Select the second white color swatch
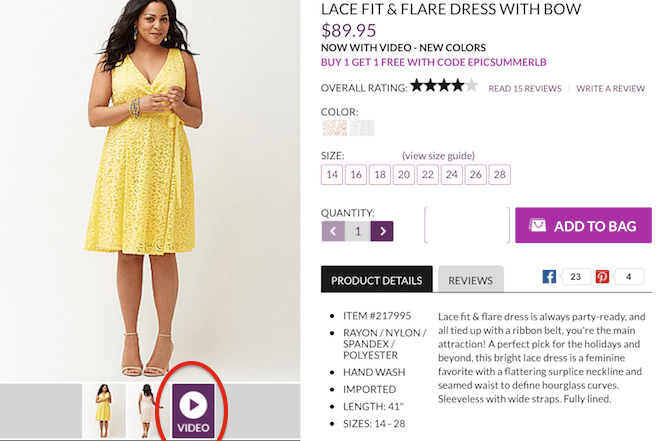This screenshot has height=441, width=670. 361,128
